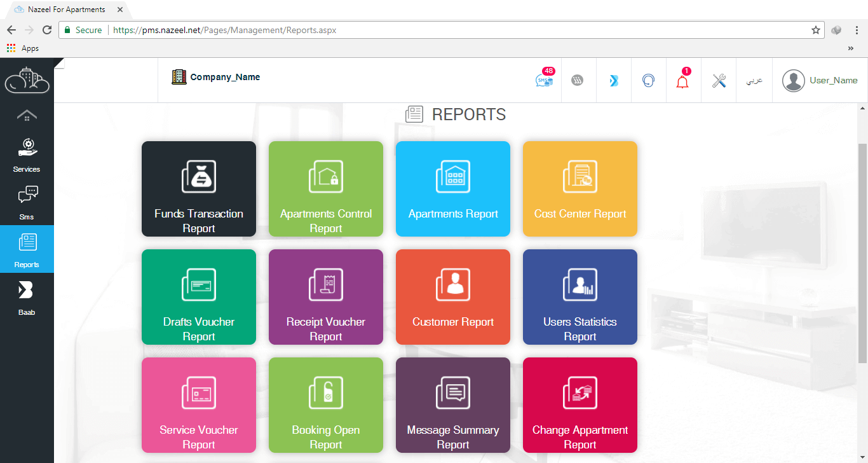This screenshot has width=868, height=463.
Task: Click the cloud company logo at top left
Action: click(x=26, y=80)
